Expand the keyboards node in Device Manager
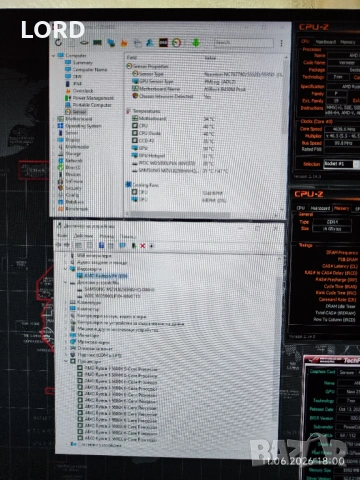360x480 pixels. [66, 302]
